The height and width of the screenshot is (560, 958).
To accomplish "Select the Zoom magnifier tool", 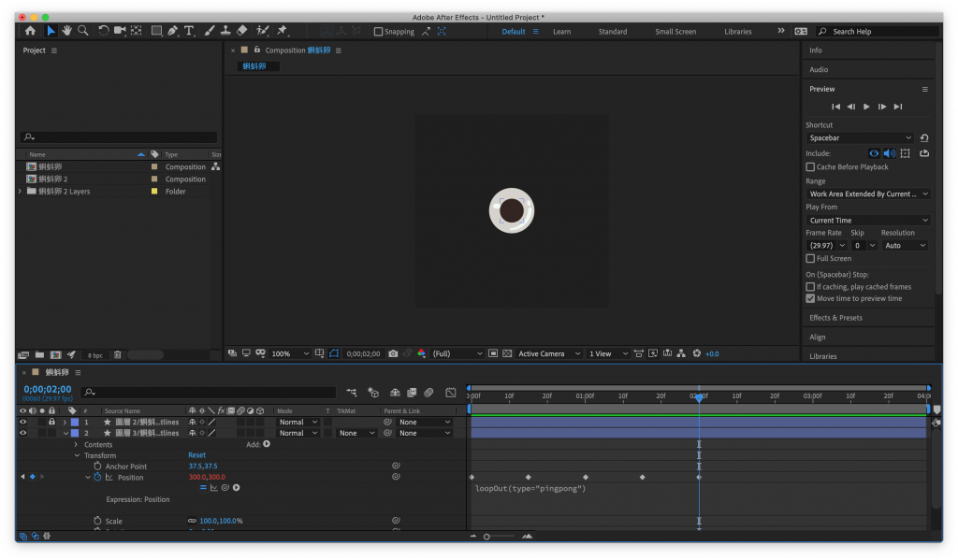I will (x=83, y=31).
